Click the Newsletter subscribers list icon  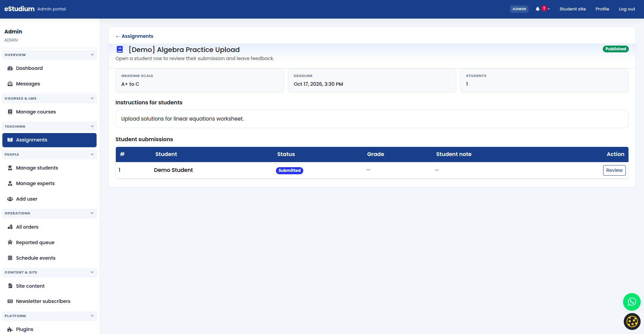(x=10, y=301)
